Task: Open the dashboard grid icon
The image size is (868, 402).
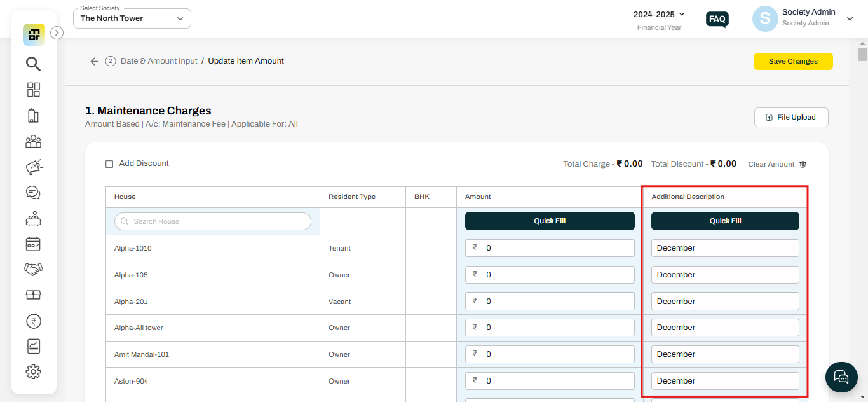Action: coord(33,90)
